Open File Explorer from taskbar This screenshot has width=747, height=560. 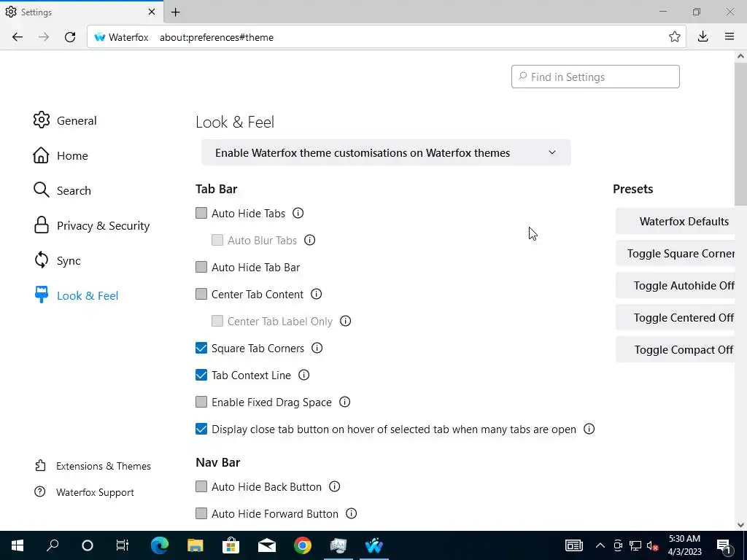click(196, 545)
